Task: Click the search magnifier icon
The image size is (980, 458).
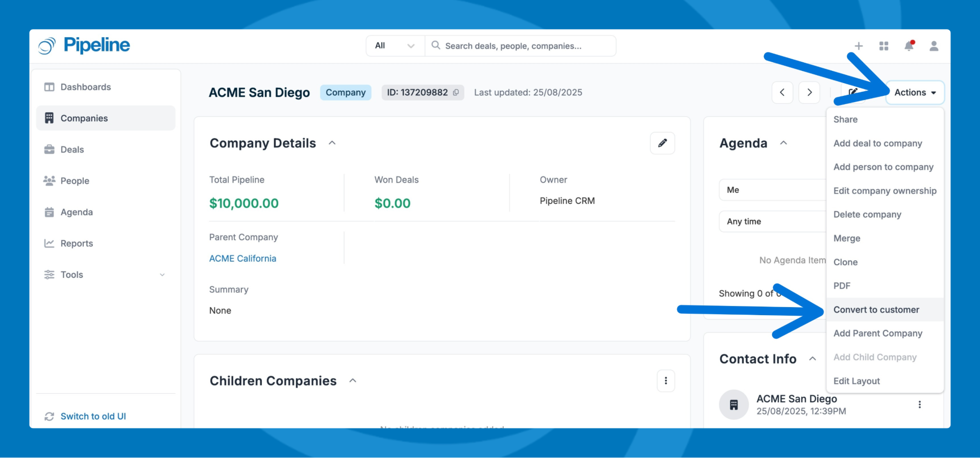Action: 436,45
